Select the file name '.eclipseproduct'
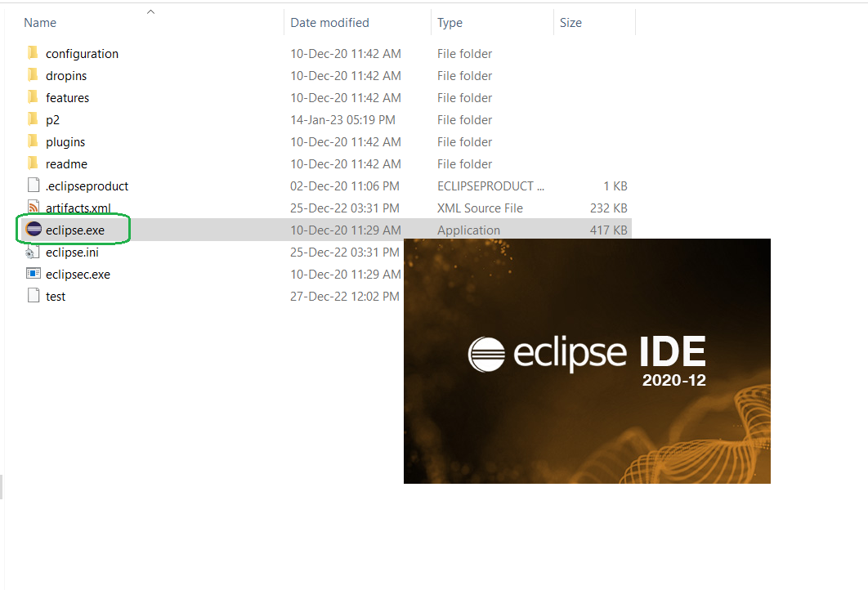This screenshot has height=590, width=868. 87,186
